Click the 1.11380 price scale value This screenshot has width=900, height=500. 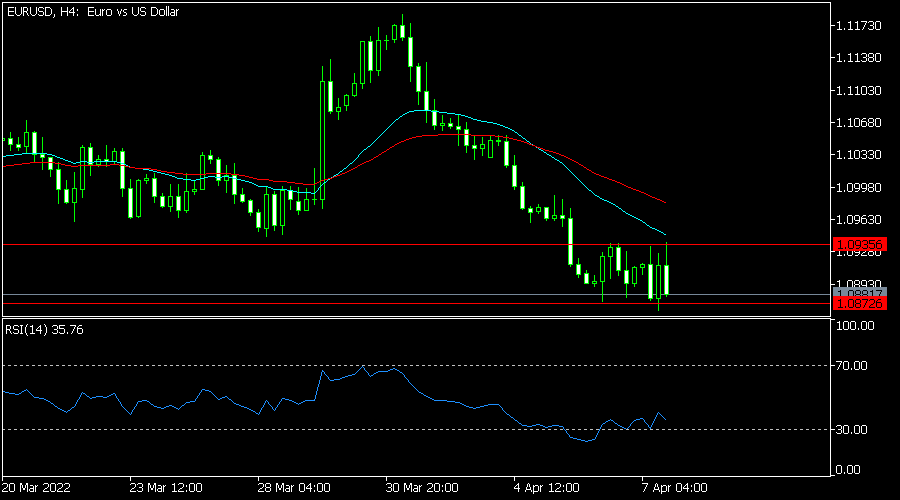[859, 58]
